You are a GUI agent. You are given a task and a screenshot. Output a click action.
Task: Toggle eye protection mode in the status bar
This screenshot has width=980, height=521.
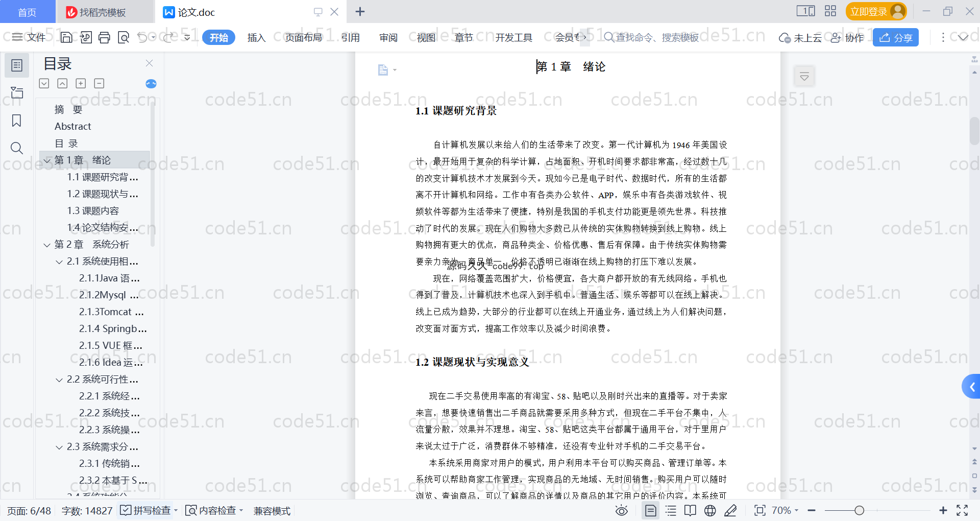(x=621, y=510)
